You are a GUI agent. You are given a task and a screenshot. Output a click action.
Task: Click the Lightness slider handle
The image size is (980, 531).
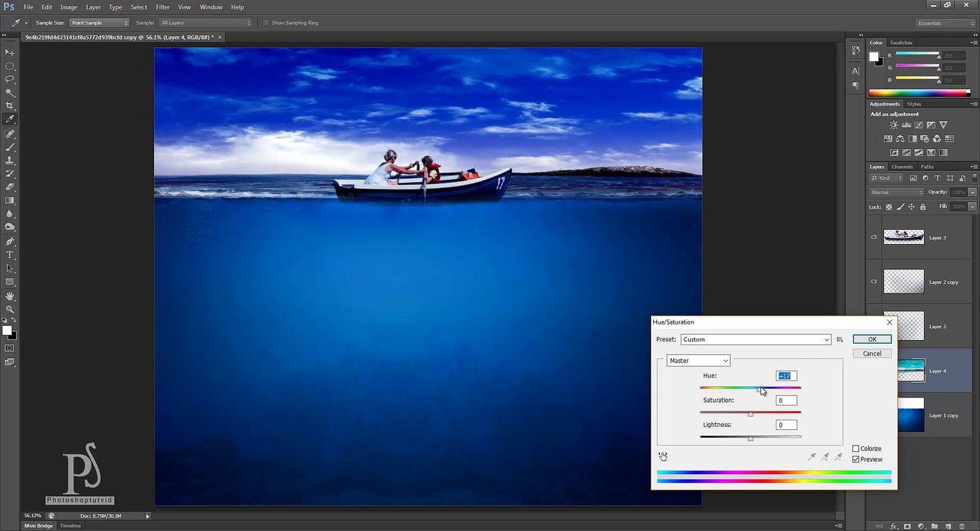751,438
